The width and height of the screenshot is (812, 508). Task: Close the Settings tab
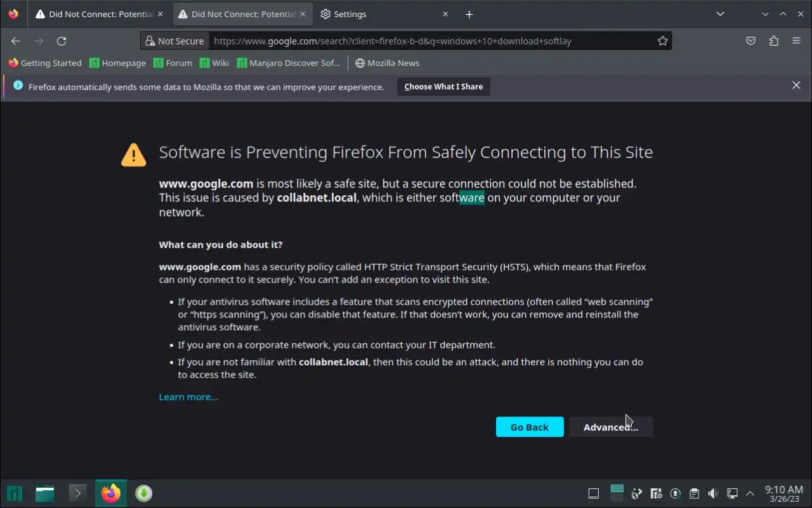pos(445,14)
